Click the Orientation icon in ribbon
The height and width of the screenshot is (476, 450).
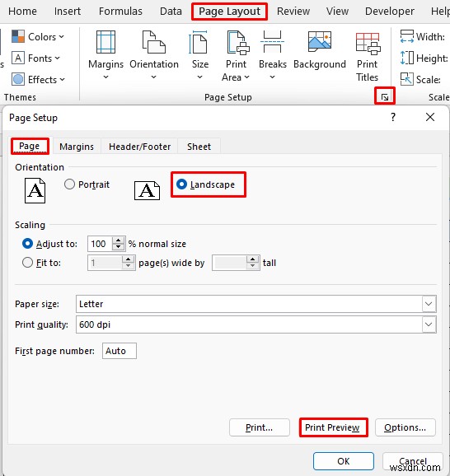click(154, 42)
